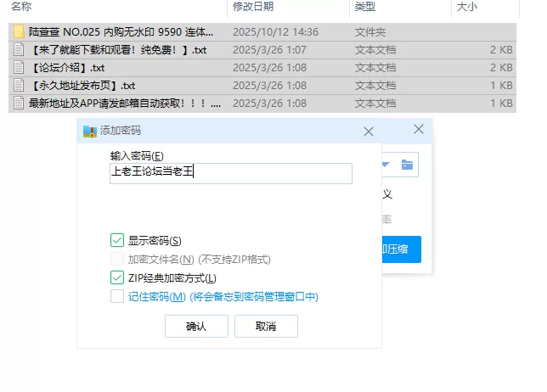Click the 确认 button
Viewport: 547px width, 392px height.
coord(196,327)
